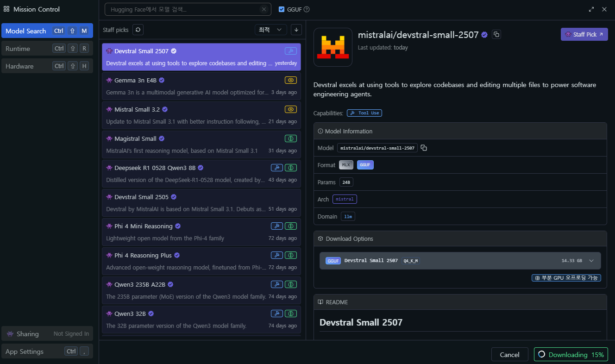Click the reasoning badge on Deepseek R1 0528 Qwen3 8B
The image size is (615, 364).
pos(291,168)
